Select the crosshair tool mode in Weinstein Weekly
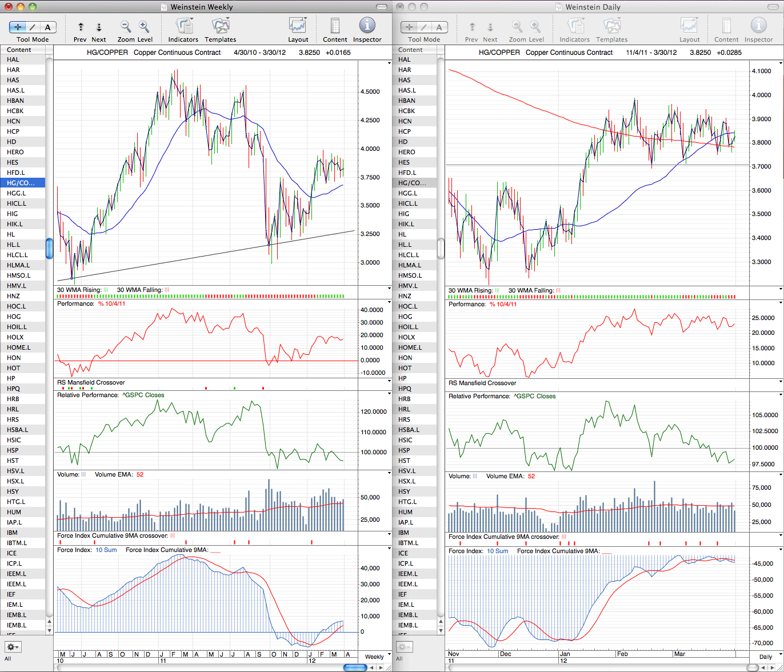The height and width of the screenshot is (672, 784). click(x=18, y=27)
